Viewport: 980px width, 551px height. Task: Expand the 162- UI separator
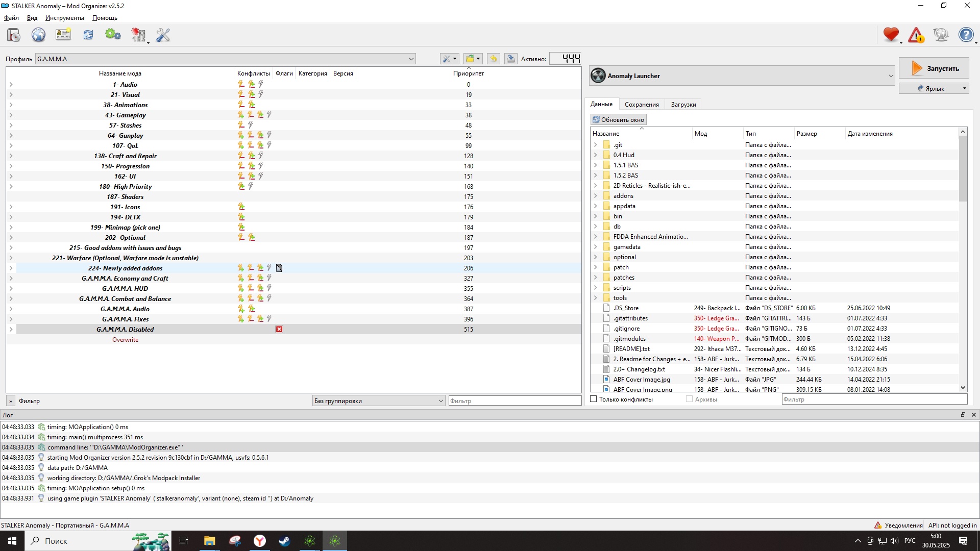[x=11, y=177]
